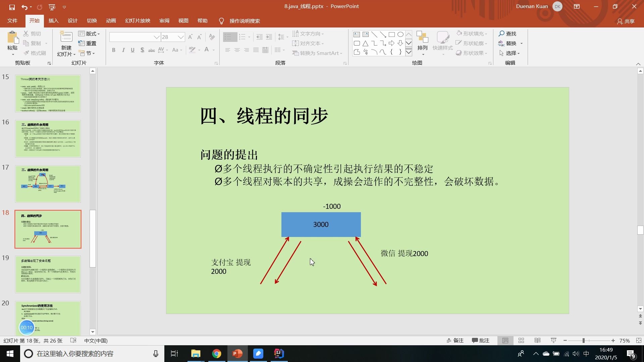
Task: Toggle the Comments (批注) pane
Action: [x=481, y=341]
